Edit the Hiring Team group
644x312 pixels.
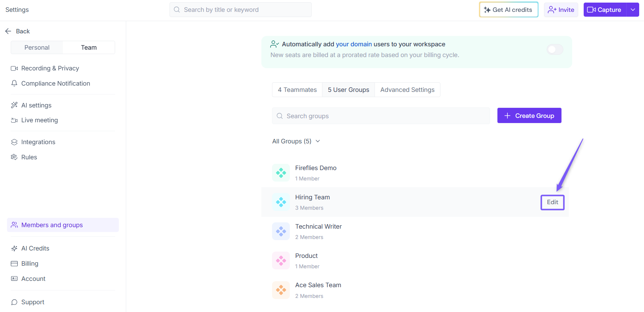coord(552,202)
